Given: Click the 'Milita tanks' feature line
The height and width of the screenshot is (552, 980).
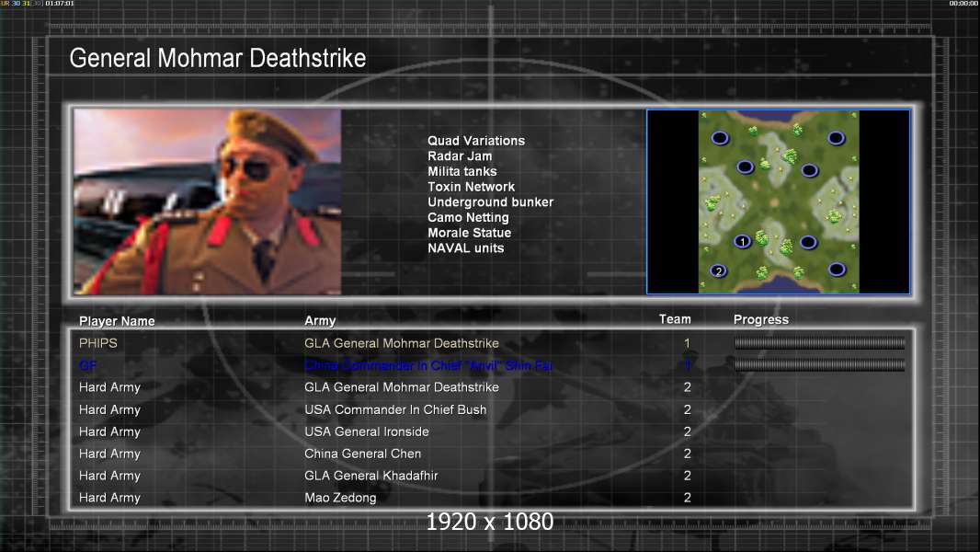Looking at the screenshot, I should [x=462, y=171].
